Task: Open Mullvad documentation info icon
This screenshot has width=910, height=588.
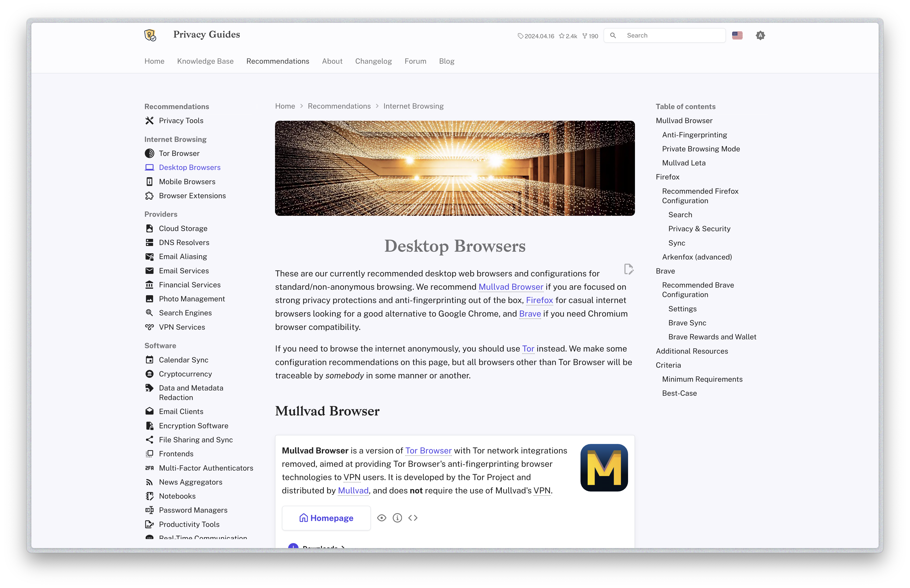Action: 397,518
